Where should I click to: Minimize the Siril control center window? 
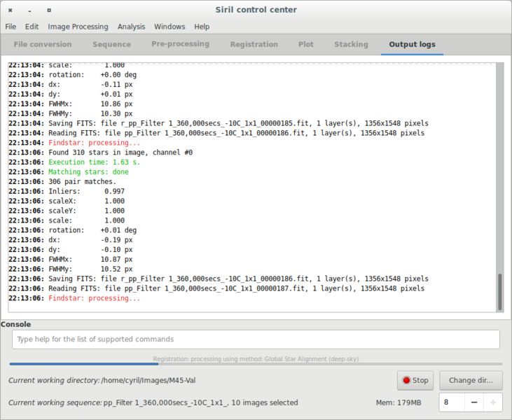[29, 10]
